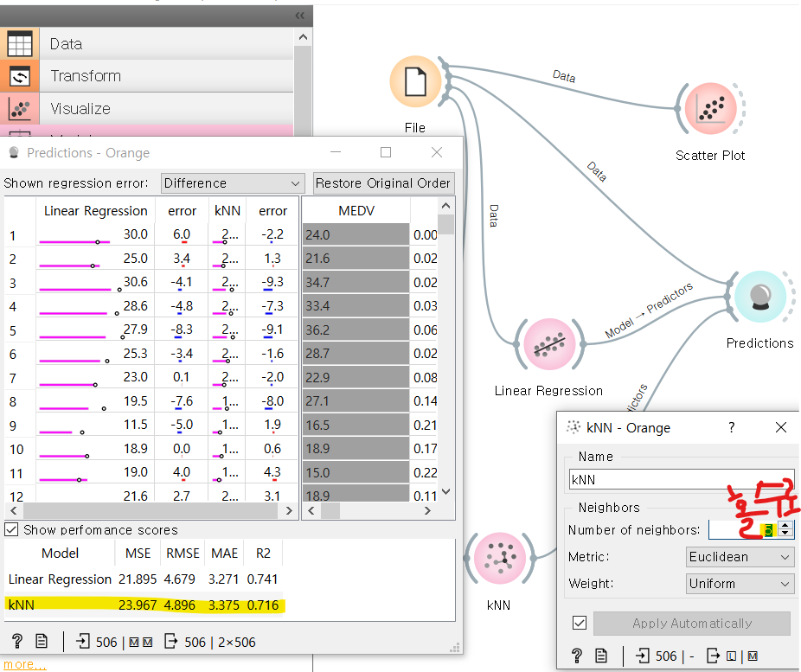
Task: Click the question mark in kNN title bar
Action: tap(732, 427)
